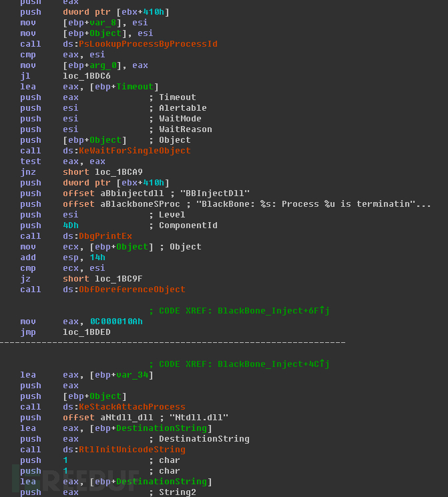Follow the loc_1BCA9 jump label

coord(119,172)
